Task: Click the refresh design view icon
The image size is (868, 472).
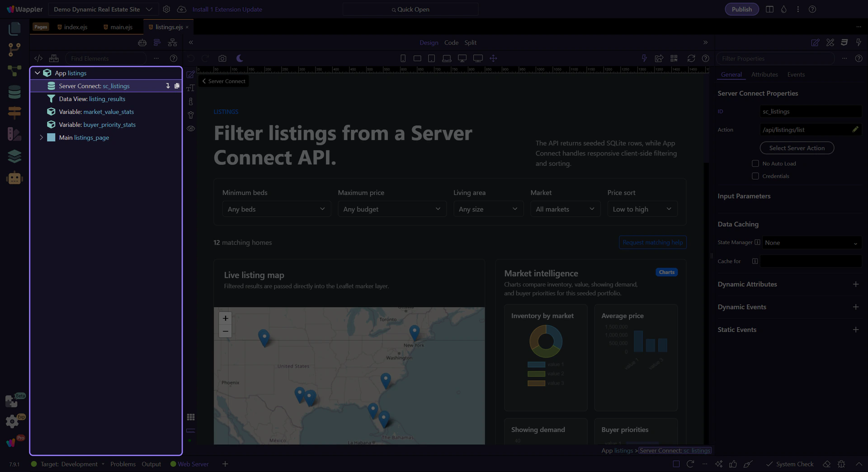Action: [x=691, y=58]
